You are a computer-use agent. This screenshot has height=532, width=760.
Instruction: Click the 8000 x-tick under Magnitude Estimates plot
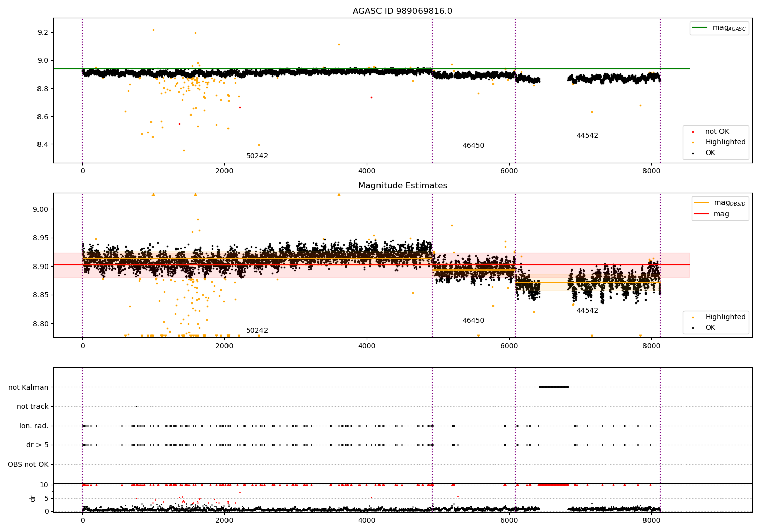pos(652,346)
